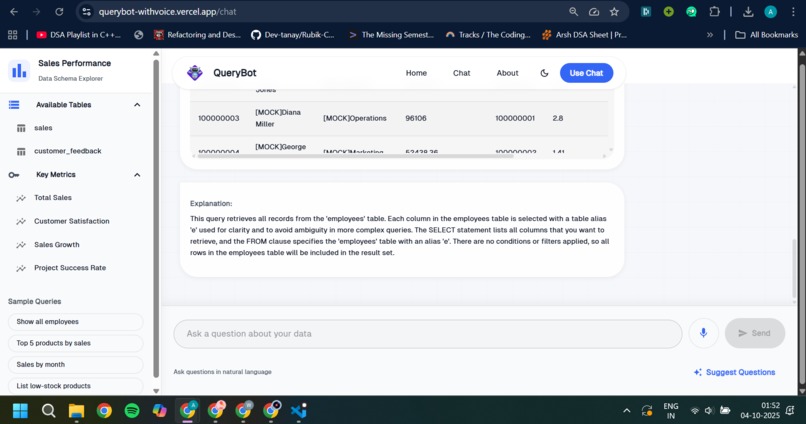This screenshot has height=424, width=806.
Task: Open the bookmarks apps grid icon
Action: pyautogui.click(x=12, y=34)
